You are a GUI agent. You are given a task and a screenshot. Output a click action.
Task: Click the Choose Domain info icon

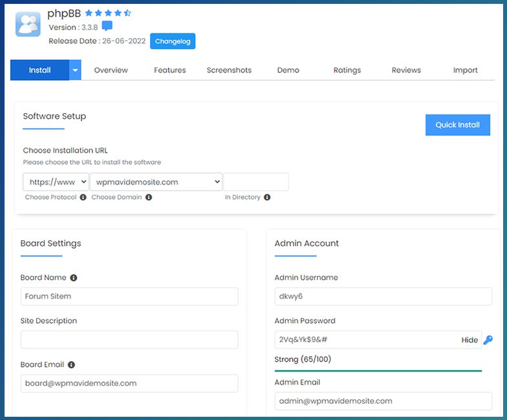[x=149, y=197]
